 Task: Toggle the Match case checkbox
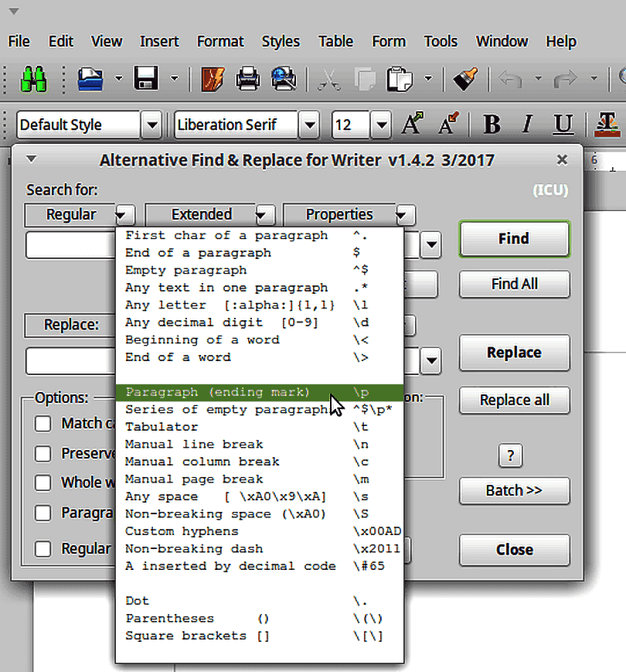[44, 424]
